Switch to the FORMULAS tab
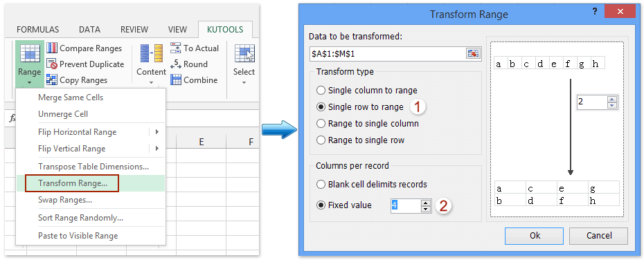The width and height of the screenshot is (644, 260). [38, 30]
